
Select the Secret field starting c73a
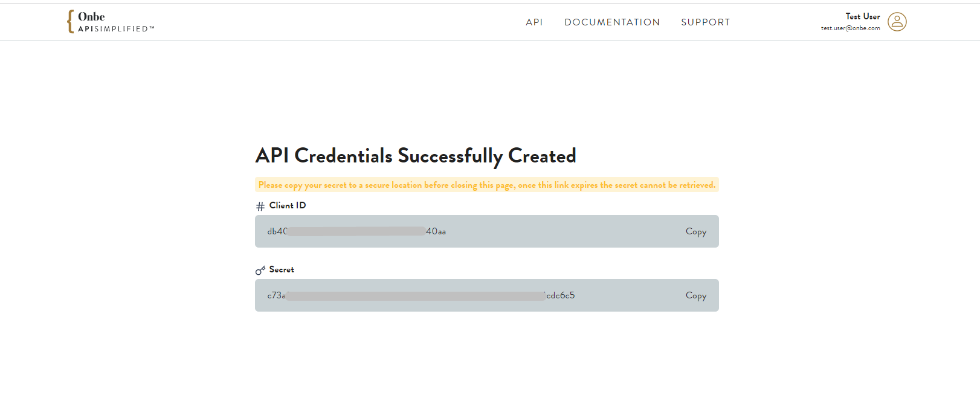point(487,295)
